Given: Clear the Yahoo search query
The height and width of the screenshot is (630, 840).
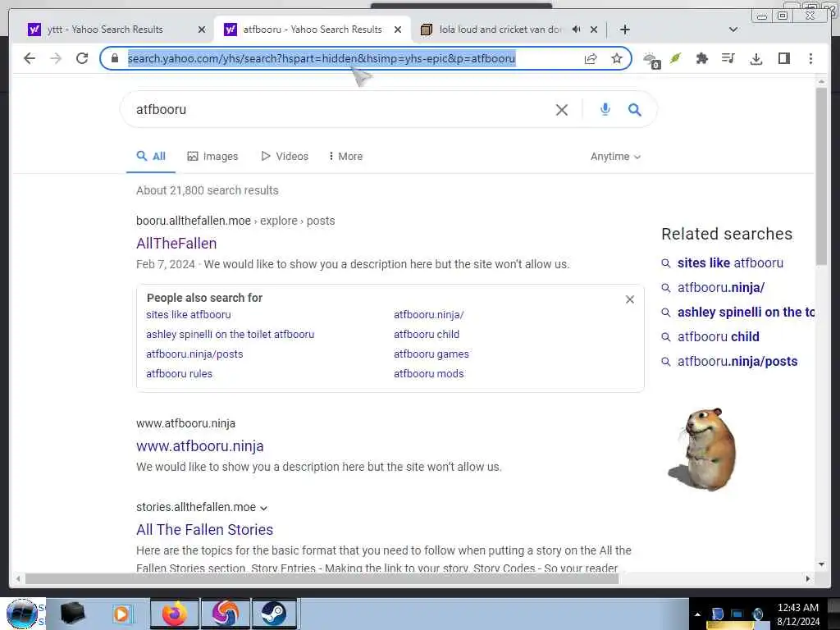Looking at the screenshot, I should [561, 110].
